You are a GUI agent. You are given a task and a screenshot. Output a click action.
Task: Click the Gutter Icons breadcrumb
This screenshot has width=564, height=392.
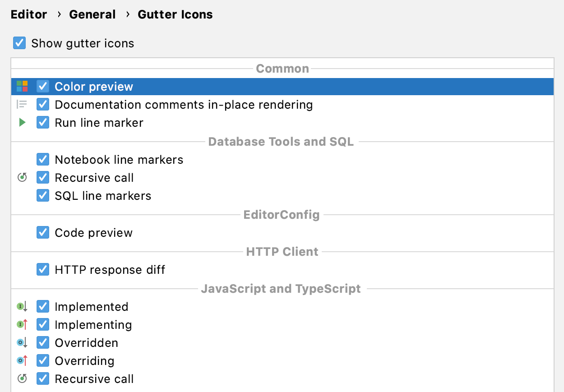point(175,14)
